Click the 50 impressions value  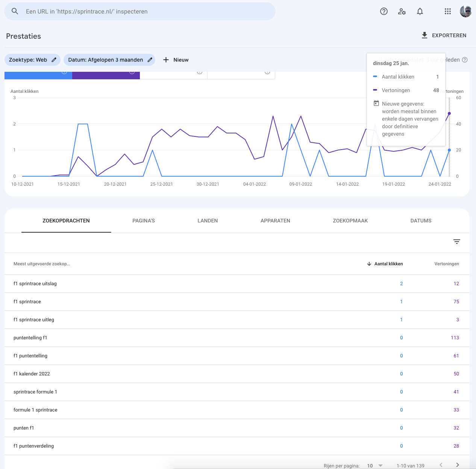456,374
